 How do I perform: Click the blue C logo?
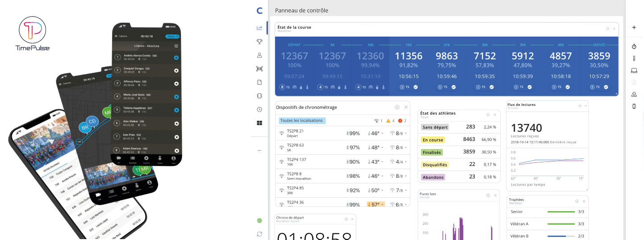259,11
